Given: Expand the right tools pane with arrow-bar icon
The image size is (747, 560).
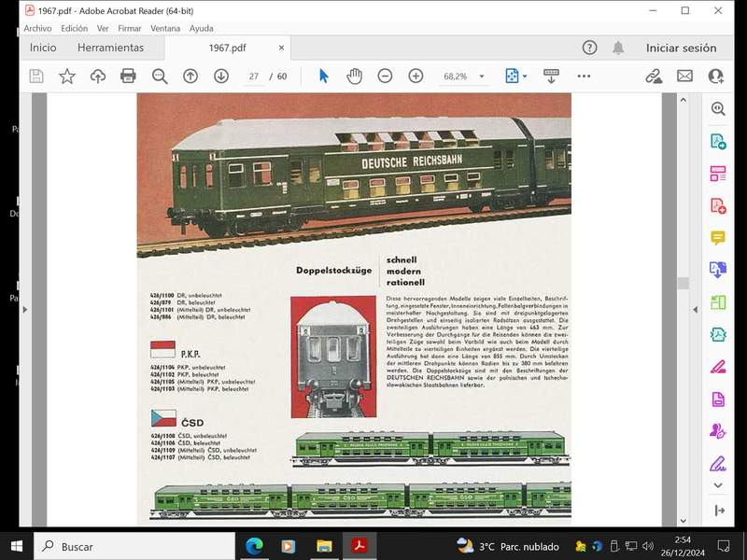Looking at the screenshot, I should tap(719, 511).
